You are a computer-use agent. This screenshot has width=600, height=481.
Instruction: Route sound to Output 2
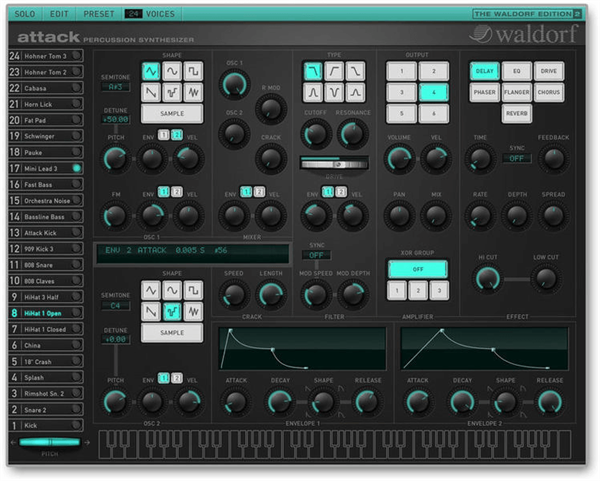pyautogui.click(x=433, y=71)
